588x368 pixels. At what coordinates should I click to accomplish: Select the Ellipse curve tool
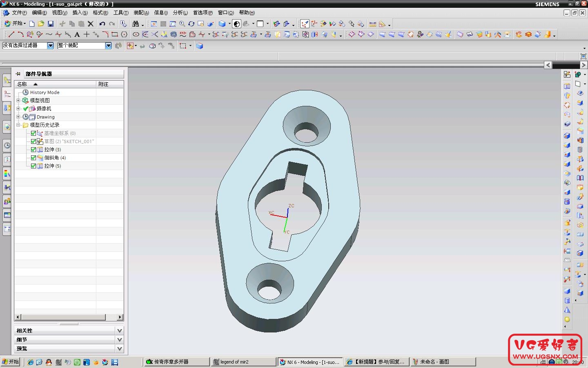pyautogui.click(x=136, y=34)
